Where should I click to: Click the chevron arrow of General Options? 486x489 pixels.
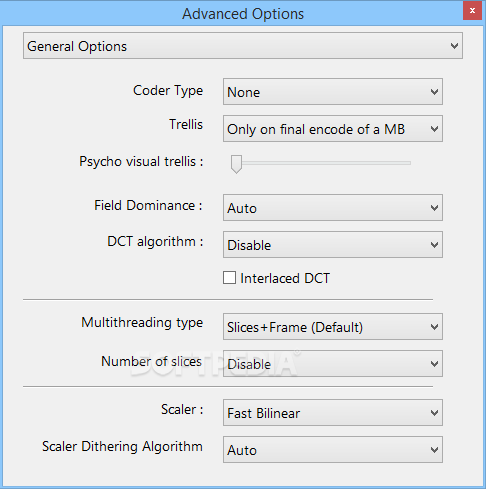454,46
